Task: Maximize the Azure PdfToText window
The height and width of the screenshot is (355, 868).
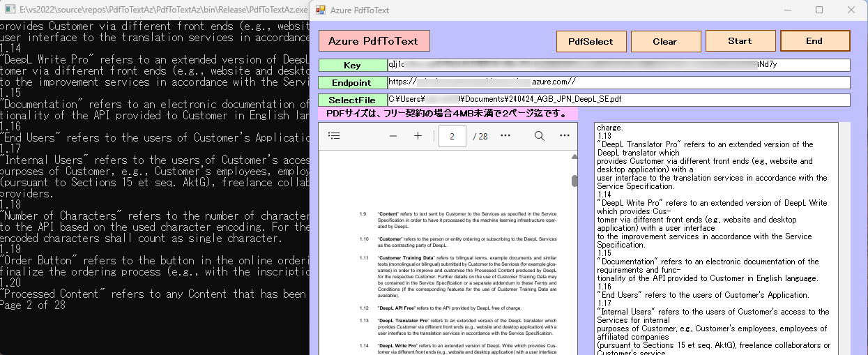Action: pyautogui.click(x=819, y=10)
